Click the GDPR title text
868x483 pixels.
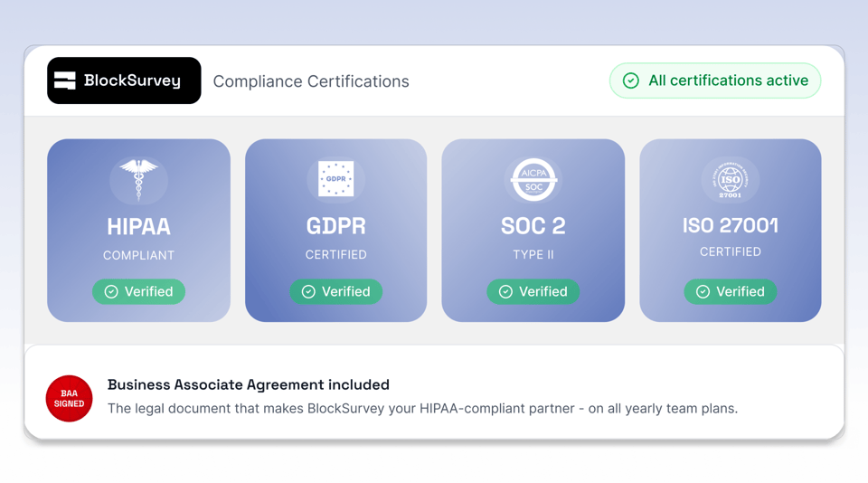pyautogui.click(x=336, y=226)
